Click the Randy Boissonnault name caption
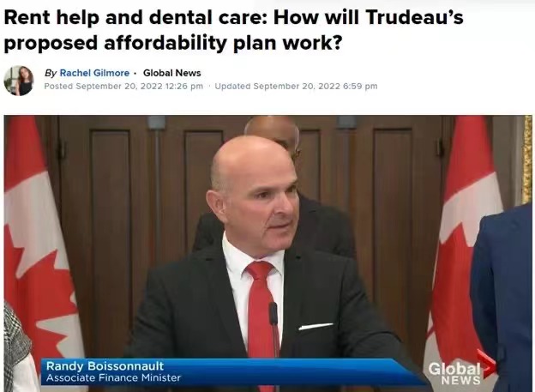 [x=105, y=366]
